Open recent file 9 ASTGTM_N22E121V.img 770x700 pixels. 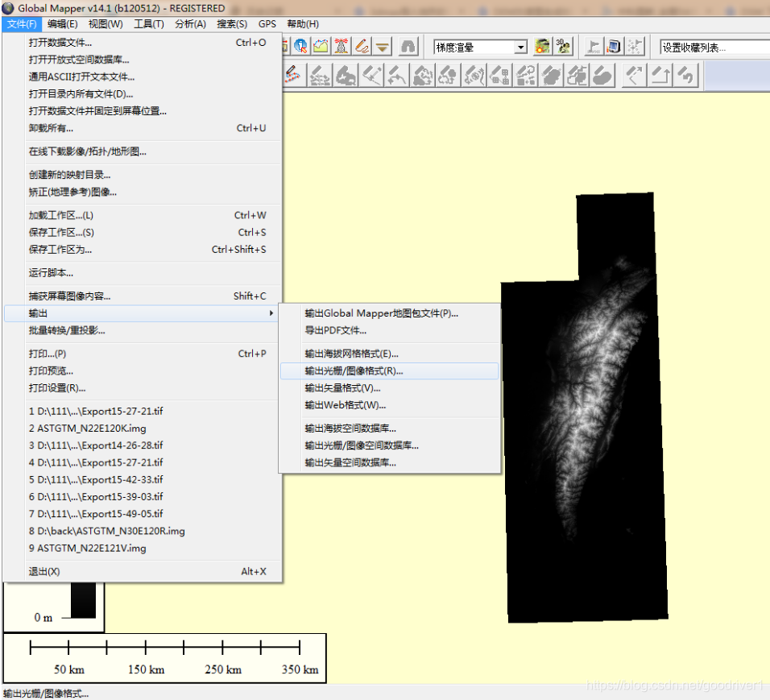[x=143, y=549]
